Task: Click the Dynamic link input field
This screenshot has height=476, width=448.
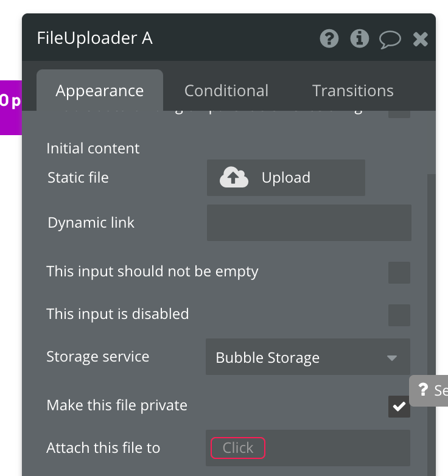Action: point(309,223)
